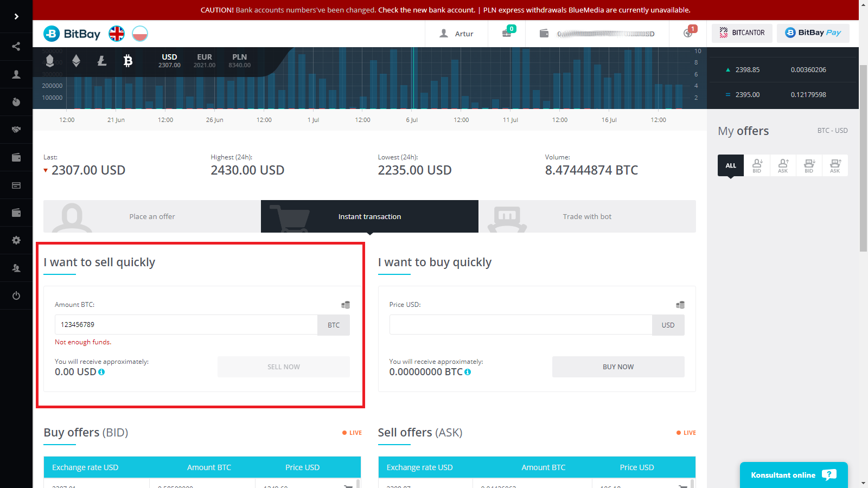This screenshot has width=868, height=488.
Task: Open the wallet balance in the header
Action: 597,34
